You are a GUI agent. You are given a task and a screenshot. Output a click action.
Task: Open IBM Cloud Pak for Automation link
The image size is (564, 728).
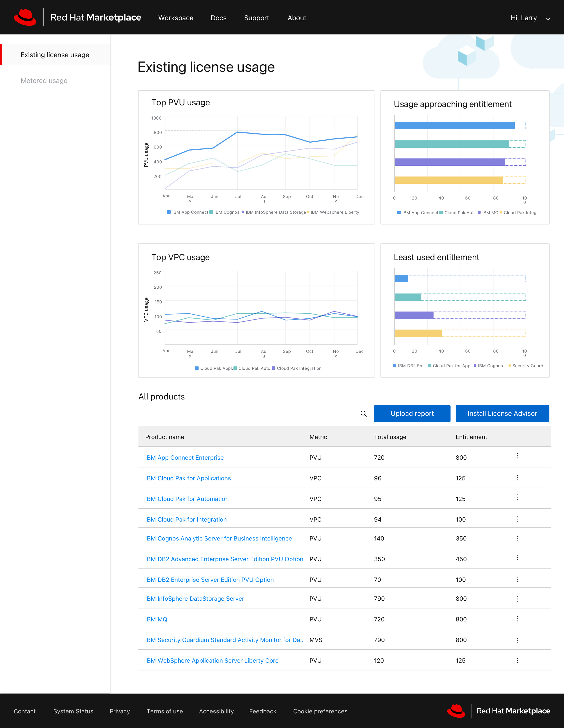(x=187, y=499)
